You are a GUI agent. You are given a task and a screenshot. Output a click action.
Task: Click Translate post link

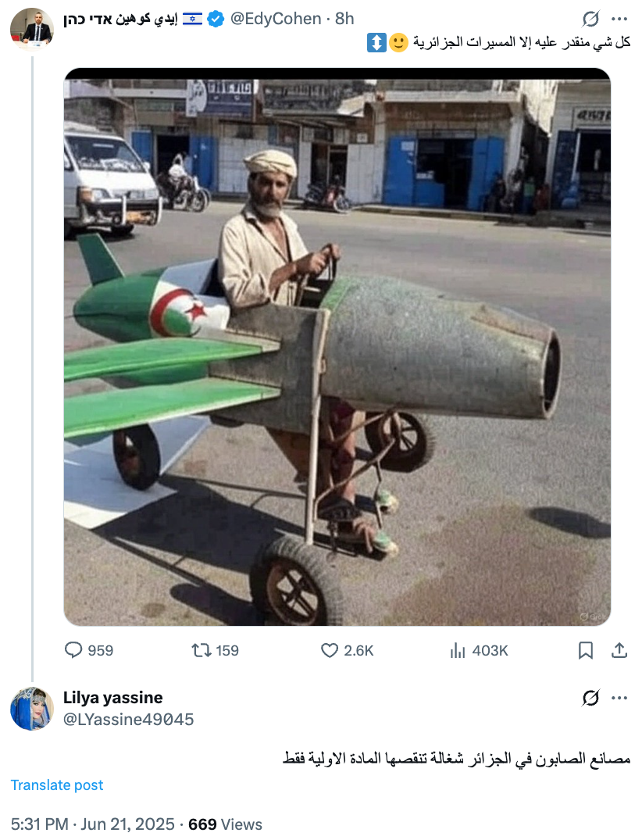[57, 785]
